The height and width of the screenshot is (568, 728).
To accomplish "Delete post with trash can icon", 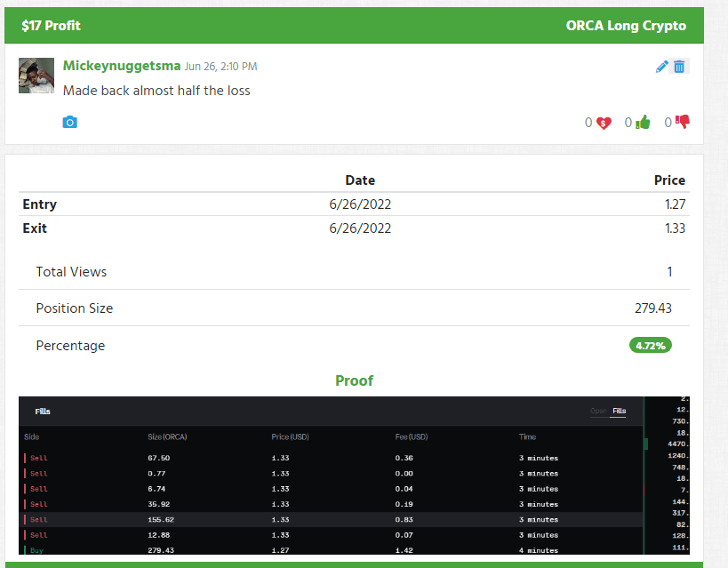I will point(679,67).
